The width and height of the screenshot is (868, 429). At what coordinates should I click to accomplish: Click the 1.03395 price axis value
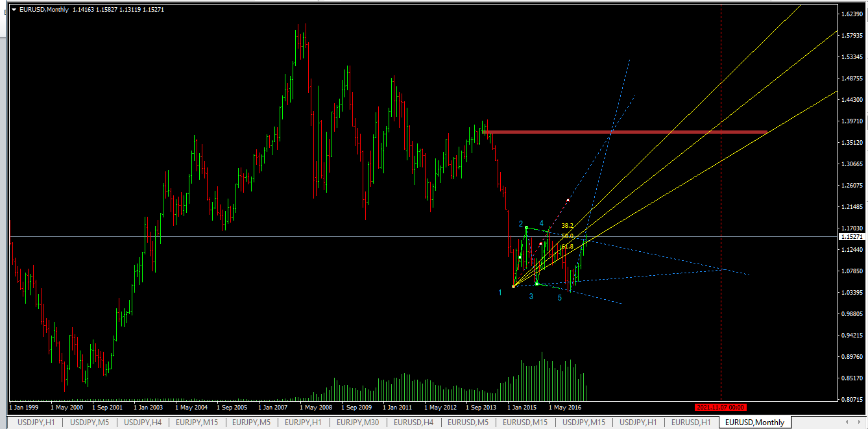852,293
